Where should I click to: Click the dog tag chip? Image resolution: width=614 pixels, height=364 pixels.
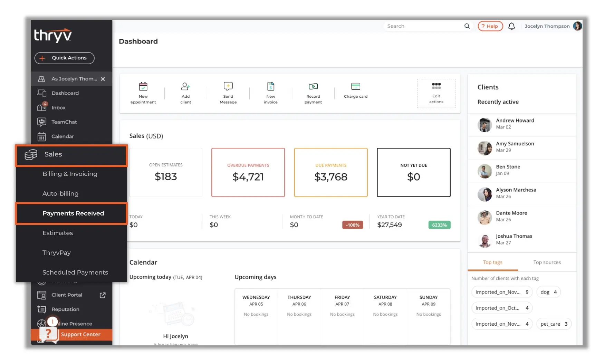pos(548,292)
